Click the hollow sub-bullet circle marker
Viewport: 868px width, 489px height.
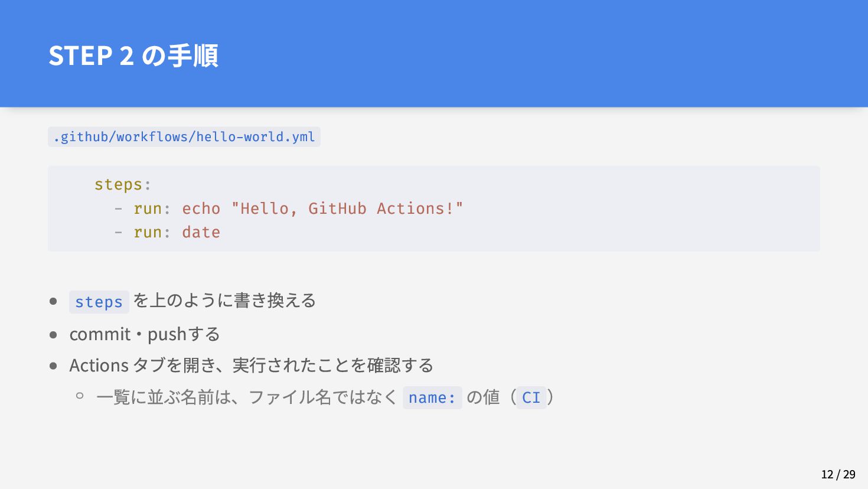tap(80, 396)
